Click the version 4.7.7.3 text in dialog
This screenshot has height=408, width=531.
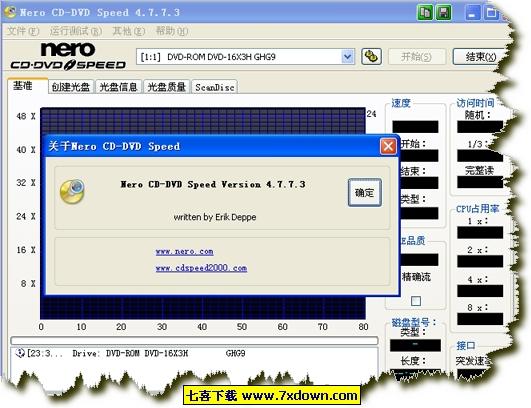click(213, 184)
